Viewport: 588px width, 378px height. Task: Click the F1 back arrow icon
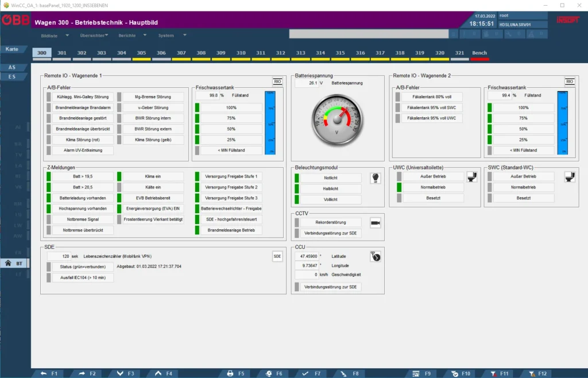(44, 373)
